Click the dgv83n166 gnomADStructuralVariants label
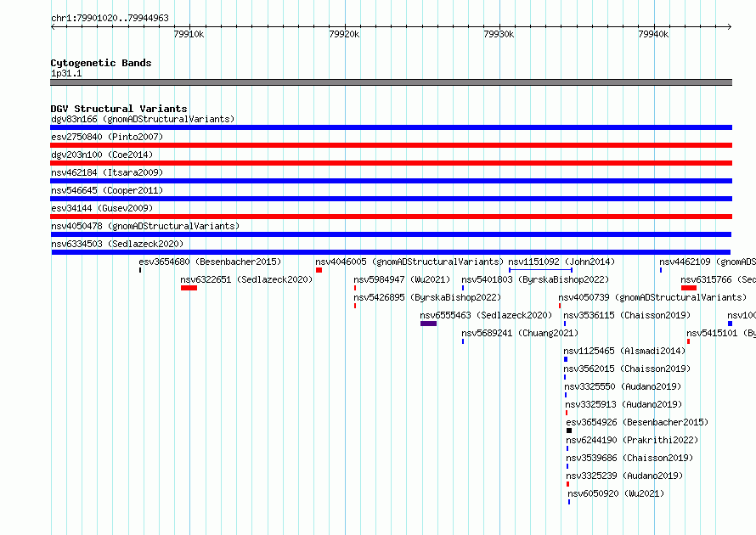Screen dimensions: 756x535 click(x=143, y=119)
